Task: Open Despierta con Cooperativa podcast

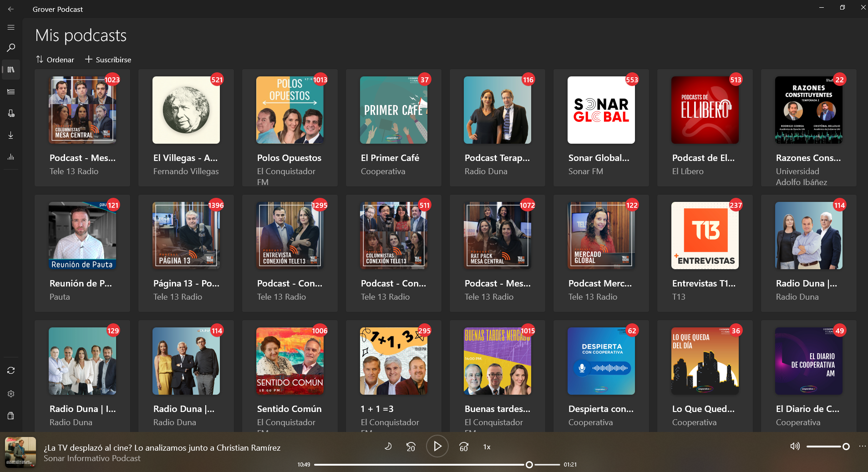Action: click(601, 376)
